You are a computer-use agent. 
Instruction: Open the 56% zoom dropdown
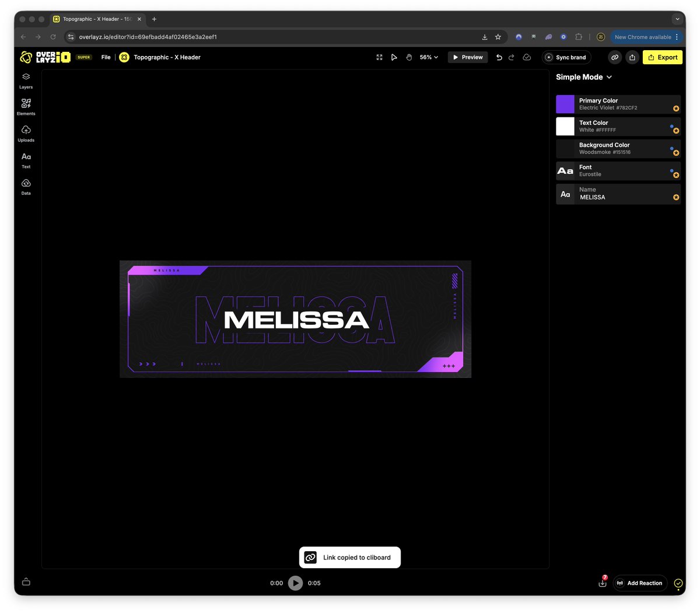click(x=429, y=57)
